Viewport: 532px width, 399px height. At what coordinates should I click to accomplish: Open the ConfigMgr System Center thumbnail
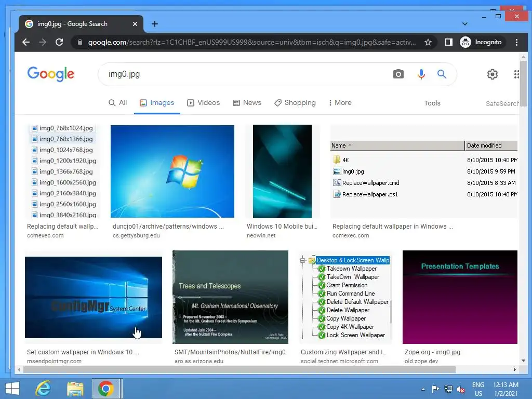pyautogui.click(x=94, y=297)
